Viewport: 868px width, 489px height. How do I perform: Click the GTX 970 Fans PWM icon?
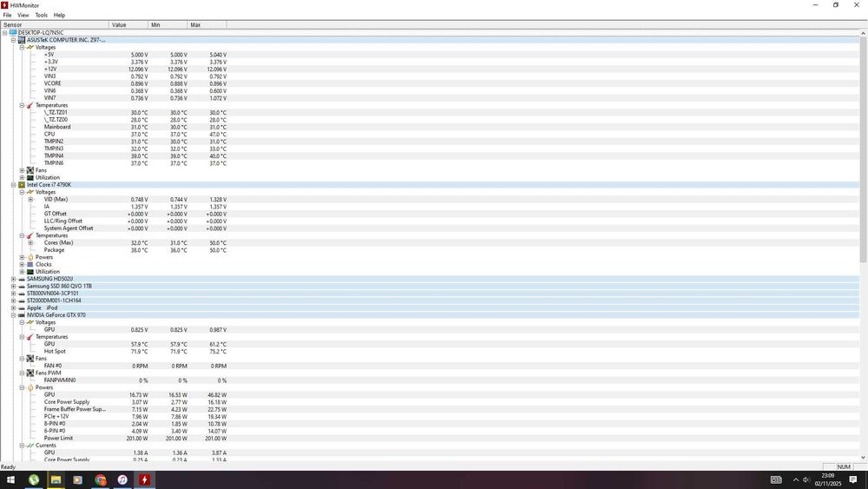tap(30, 373)
